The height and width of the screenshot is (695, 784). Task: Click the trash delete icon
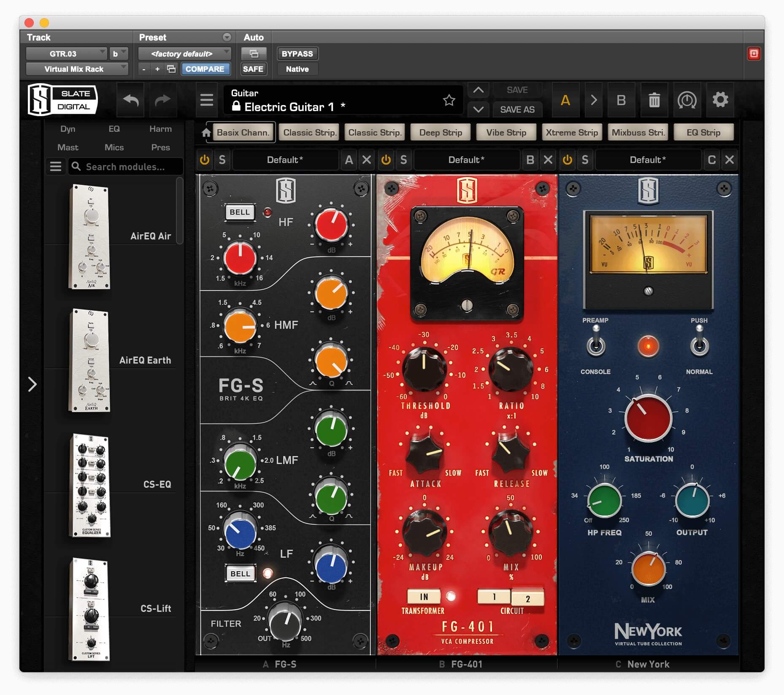(x=654, y=100)
